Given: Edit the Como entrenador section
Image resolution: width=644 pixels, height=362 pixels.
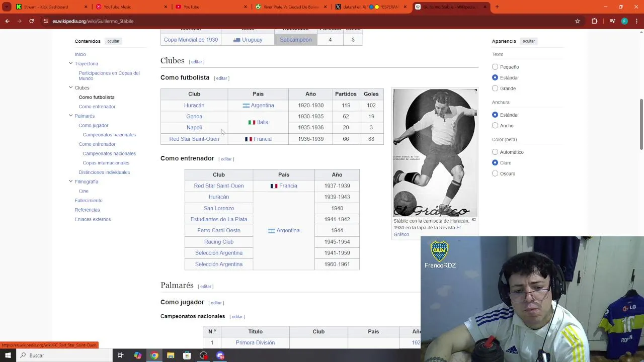Looking at the screenshot, I should click(x=226, y=159).
